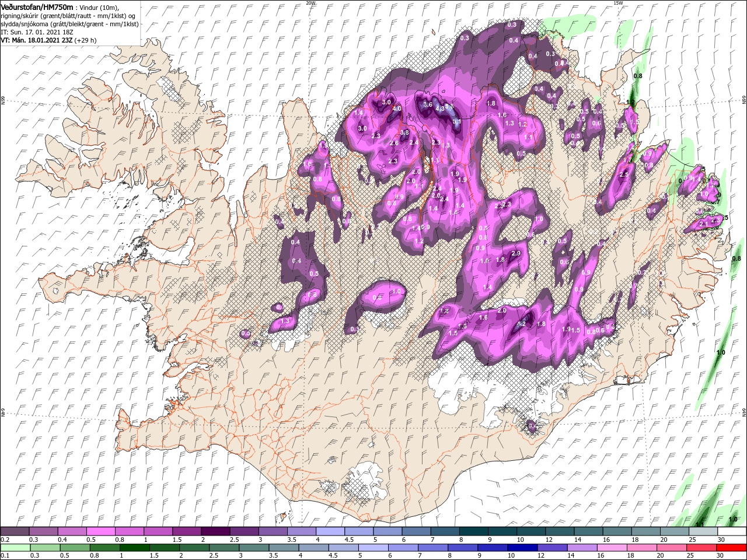This screenshot has width=747, height=560.
Task: Pick the red-pink 25 swatch in the lower legend row
Action: pos(702,547)
